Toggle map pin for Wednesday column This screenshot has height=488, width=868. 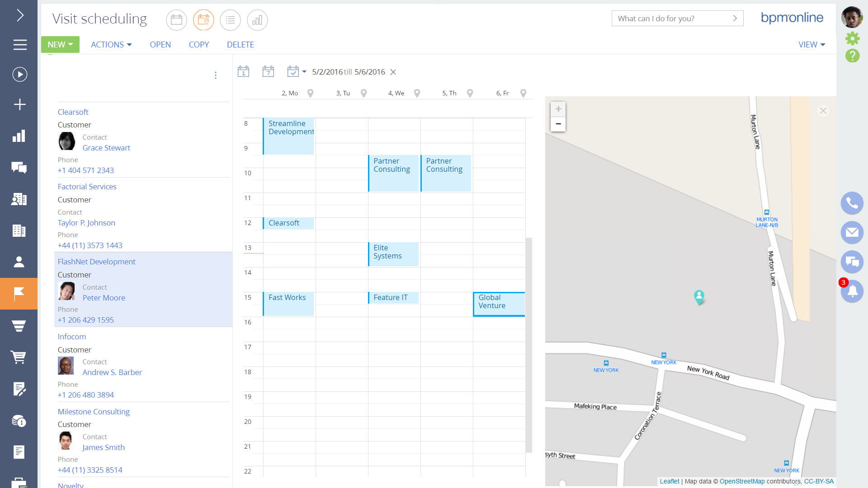(417, 93)
